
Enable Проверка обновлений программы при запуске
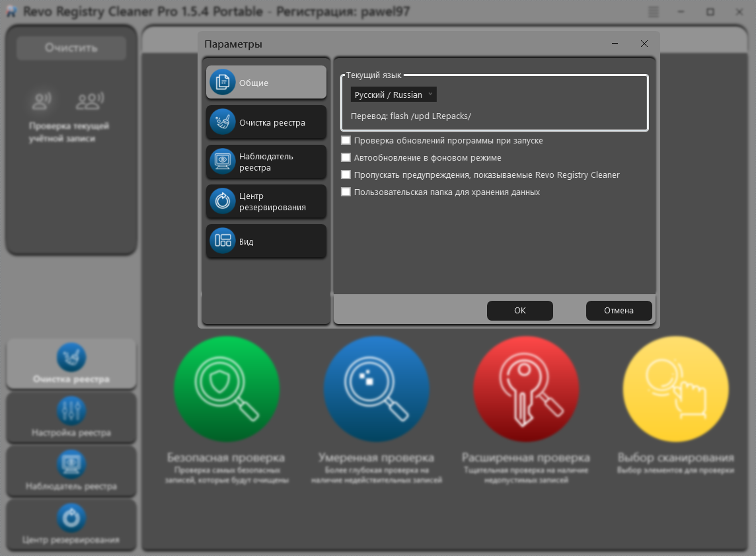pos(346,140)
